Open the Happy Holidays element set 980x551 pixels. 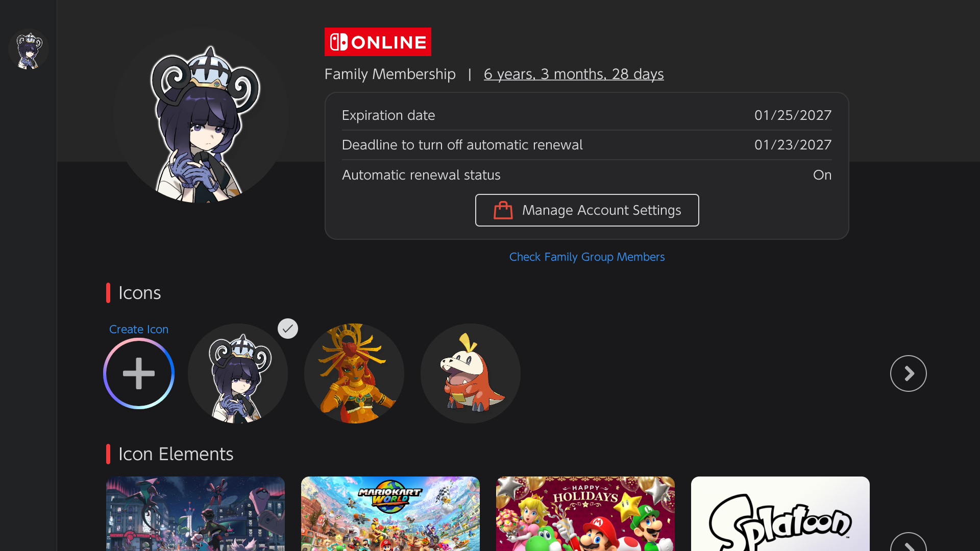(x=585, y=514)
